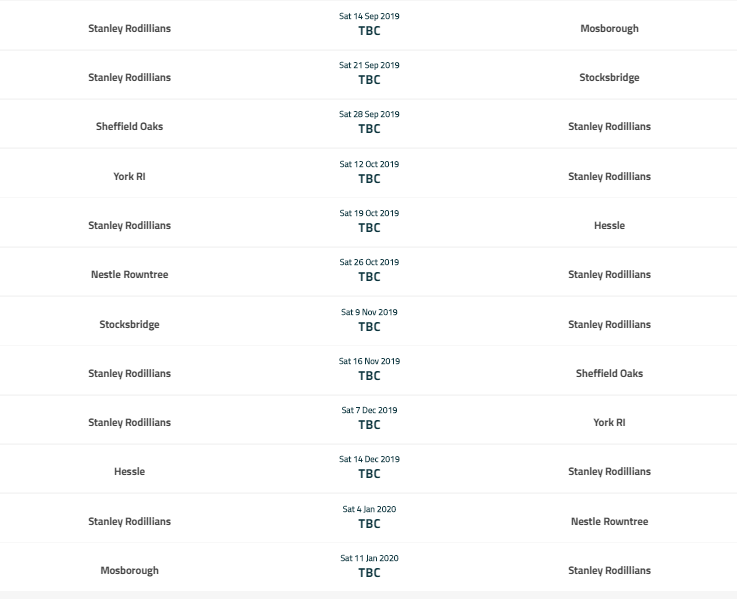Open the Sat 14 Dec 2019 TBC match
The width and height of the screenshot is (737, 599).
point(369,467)
